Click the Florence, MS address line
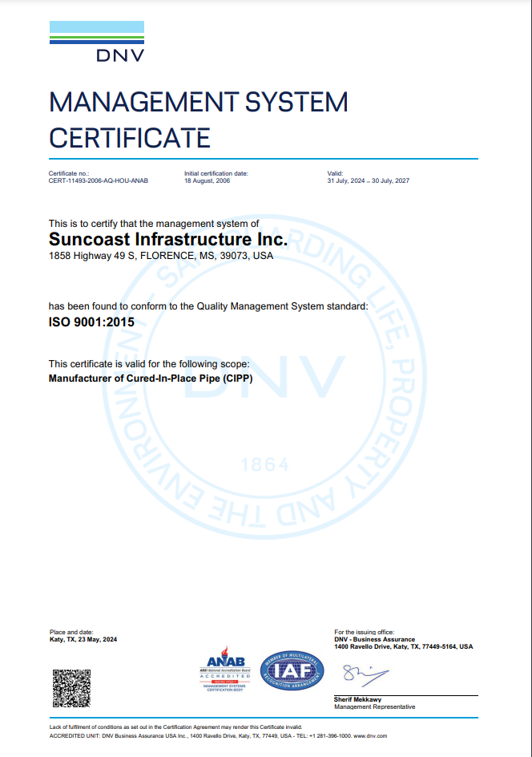 pyautogui.click(x=161, y=256)
